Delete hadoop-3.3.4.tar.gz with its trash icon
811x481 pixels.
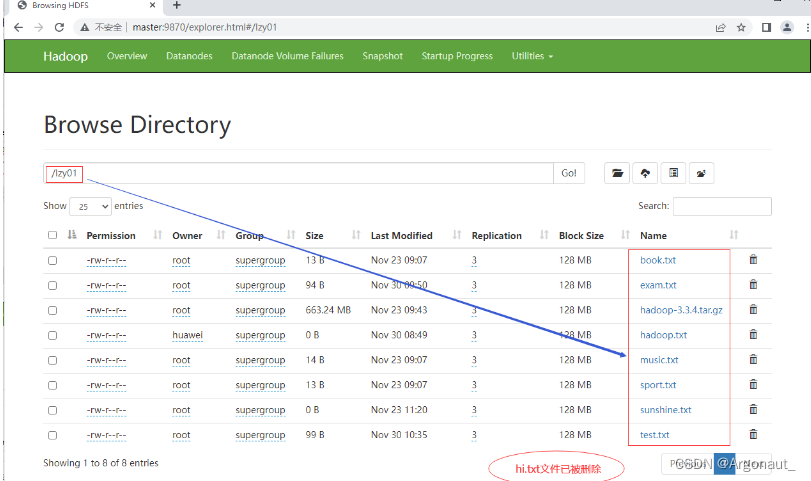(x=753, y=309)
